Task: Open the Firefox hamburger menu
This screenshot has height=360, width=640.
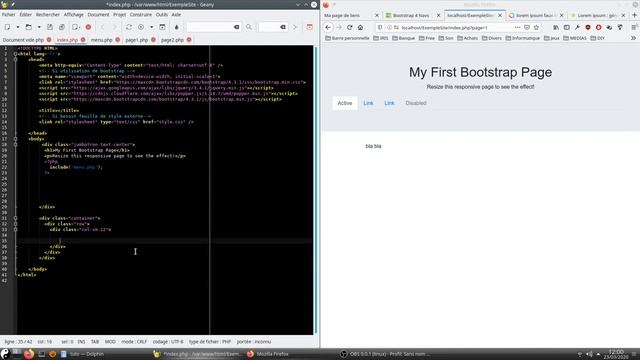Action: [634, 27]
